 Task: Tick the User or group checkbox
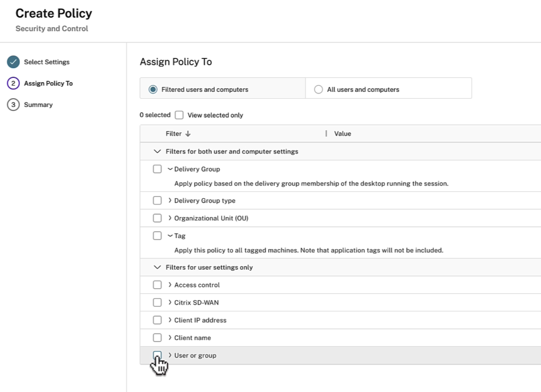point(157,355)
